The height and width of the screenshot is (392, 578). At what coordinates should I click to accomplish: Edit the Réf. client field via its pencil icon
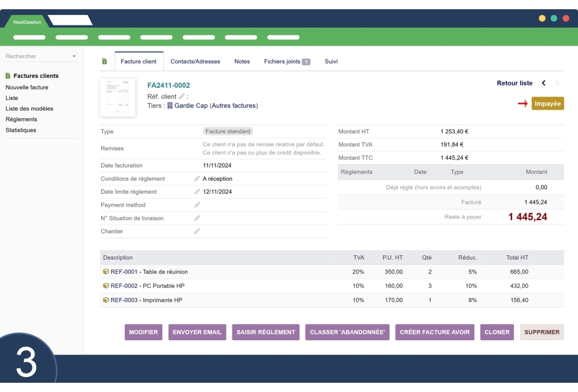point(181,96)
